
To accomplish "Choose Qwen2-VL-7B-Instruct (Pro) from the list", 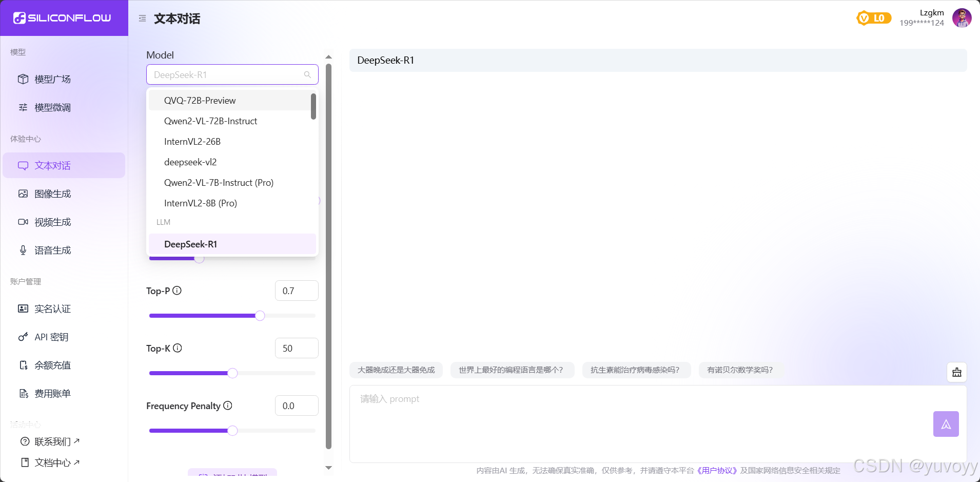I will tap(232, 182).
